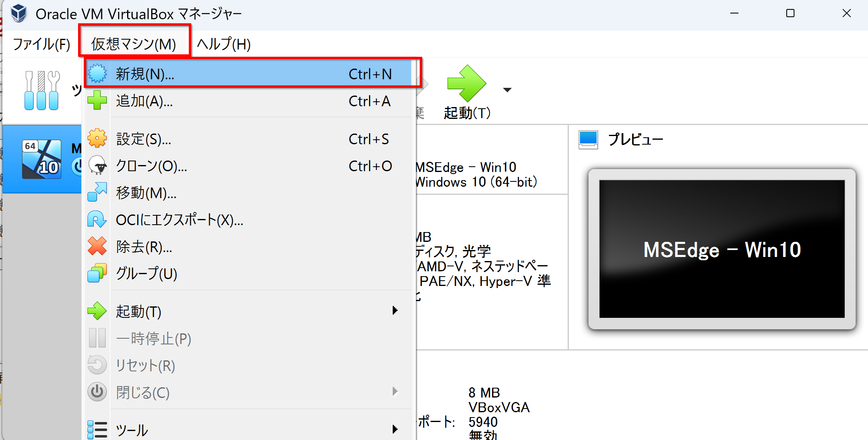Choose OCIにエクスポート(X)... entry
Image resolution: width=868 pixels, height=440 pixels.
coord(248,220)
